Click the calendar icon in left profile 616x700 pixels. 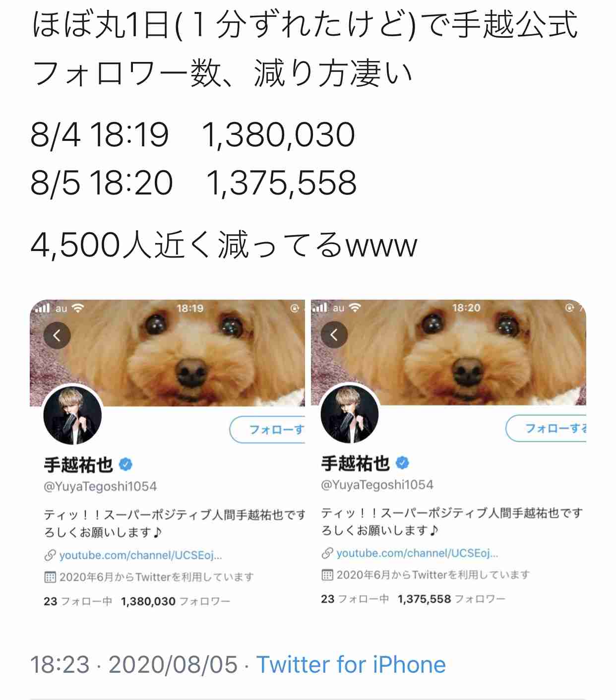pyautogui.click(x=50, y=577)
